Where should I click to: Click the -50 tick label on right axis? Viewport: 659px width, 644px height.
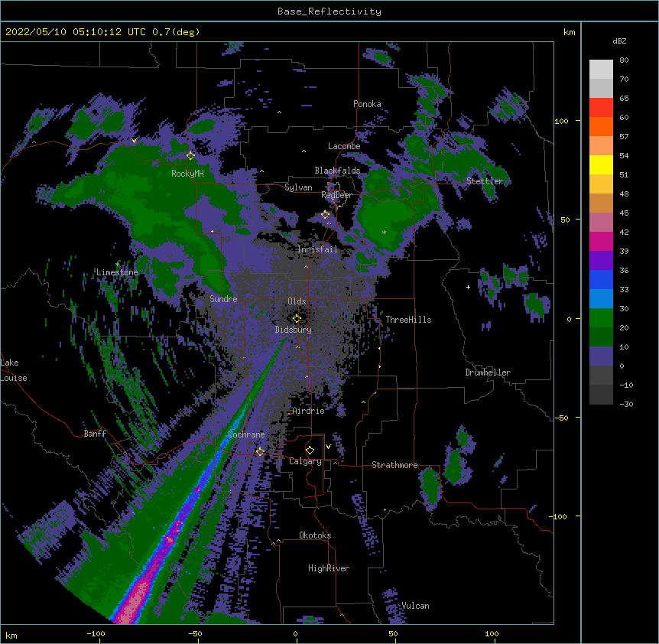[x=561, y=418]
